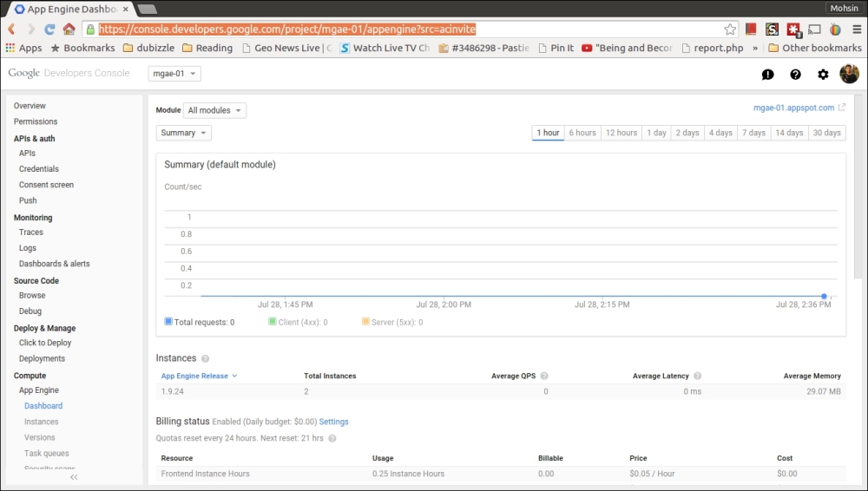
Task: Select the 4 days time range
Action: 720,133
